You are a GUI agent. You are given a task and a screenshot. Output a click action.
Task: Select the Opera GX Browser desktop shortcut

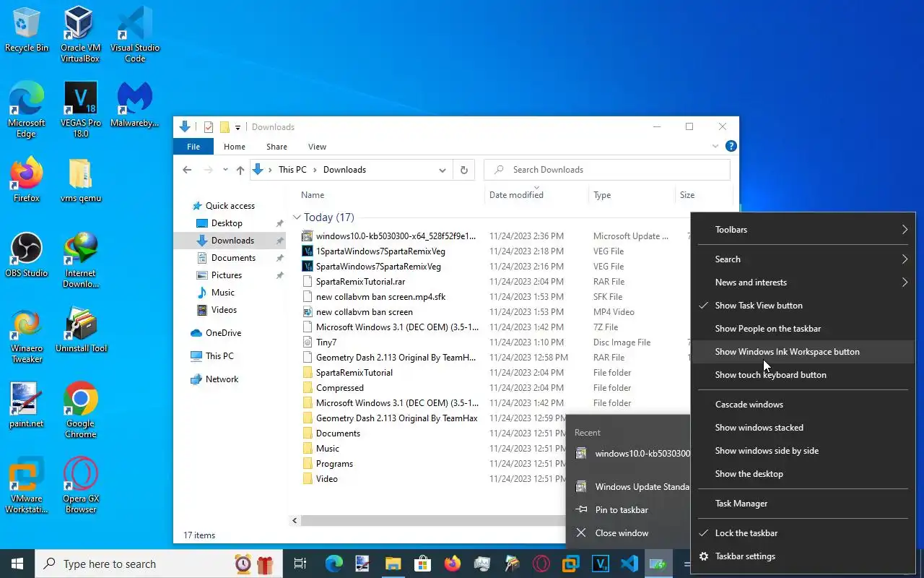[x=80, y=486]
